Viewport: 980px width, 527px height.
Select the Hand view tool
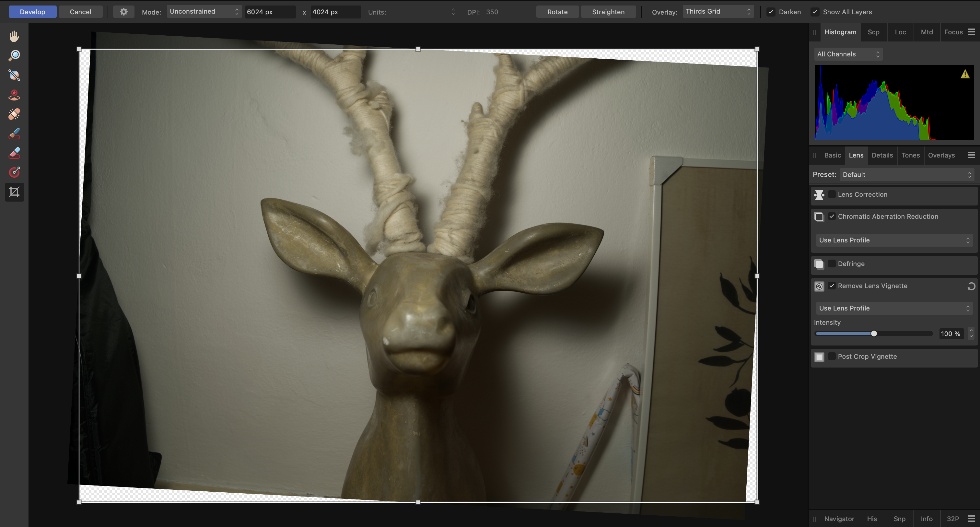coord(14,36)
